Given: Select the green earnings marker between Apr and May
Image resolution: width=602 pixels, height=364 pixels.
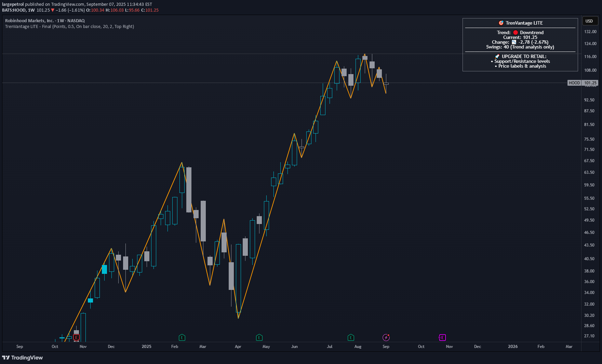Looking at the screenshot, I should click(259, 337).
